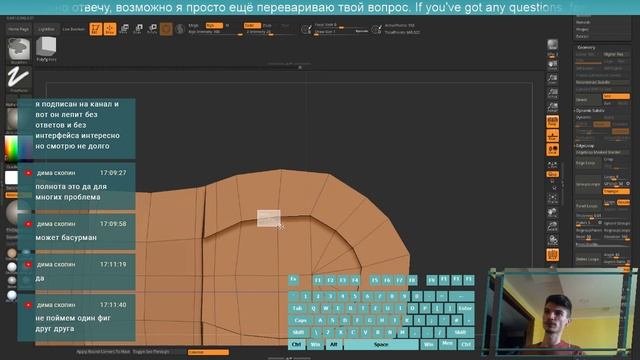This screenshot has height=360, width=640.
Task: Click the Actual size icon in right shelf
Action: [x=553, y=93]
